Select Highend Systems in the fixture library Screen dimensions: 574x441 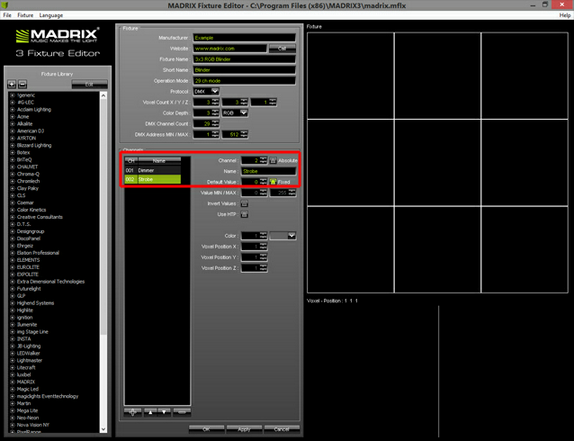(x=35, y=303)
